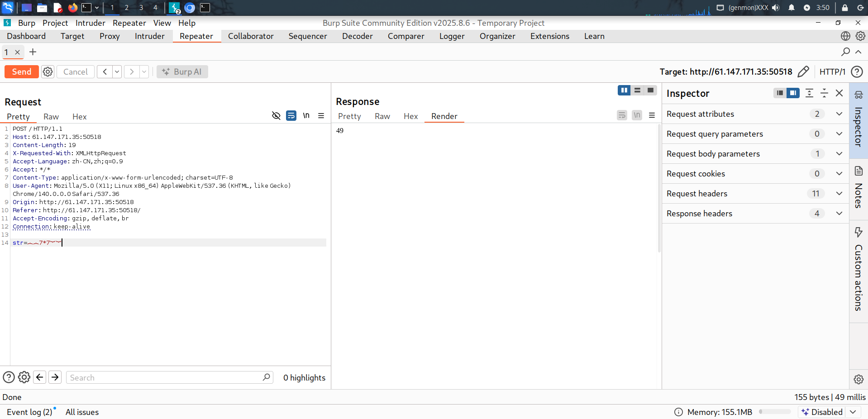The height and width of the screenshot is (419, 868).
Task: Toggle request word wrap icon
Action: tap(291, 115)
